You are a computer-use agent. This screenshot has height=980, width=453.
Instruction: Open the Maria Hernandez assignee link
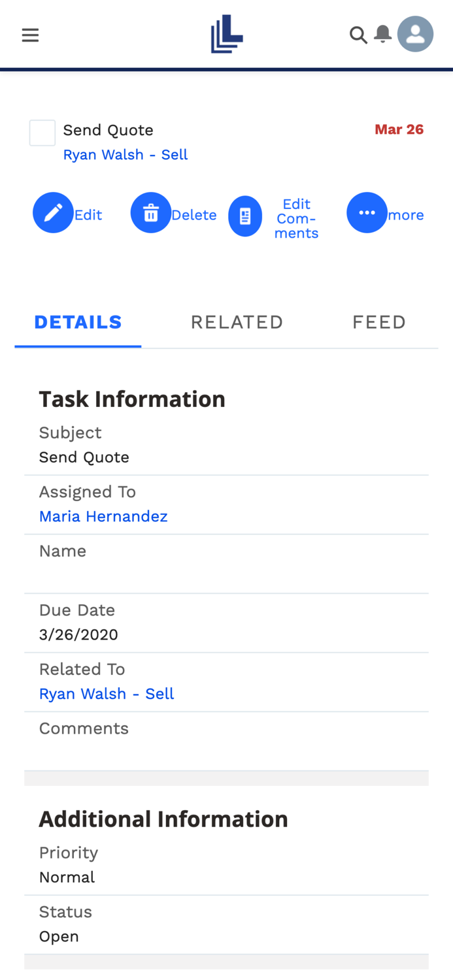point(103,517)
